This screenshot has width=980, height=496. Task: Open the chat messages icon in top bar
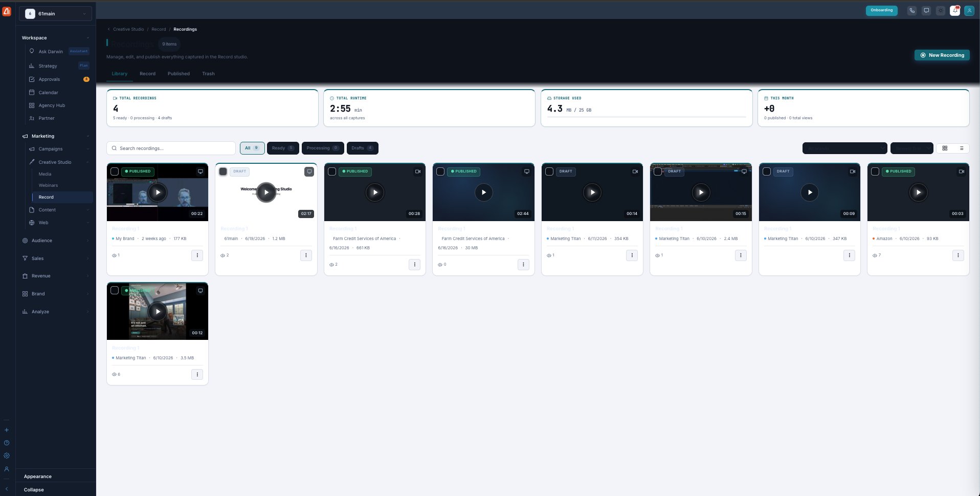pos(926,11)
